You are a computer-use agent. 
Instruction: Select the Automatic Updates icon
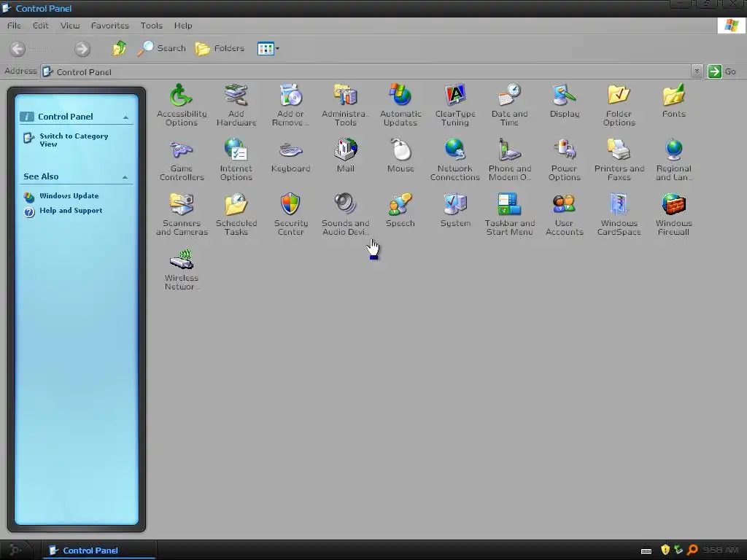400,105
